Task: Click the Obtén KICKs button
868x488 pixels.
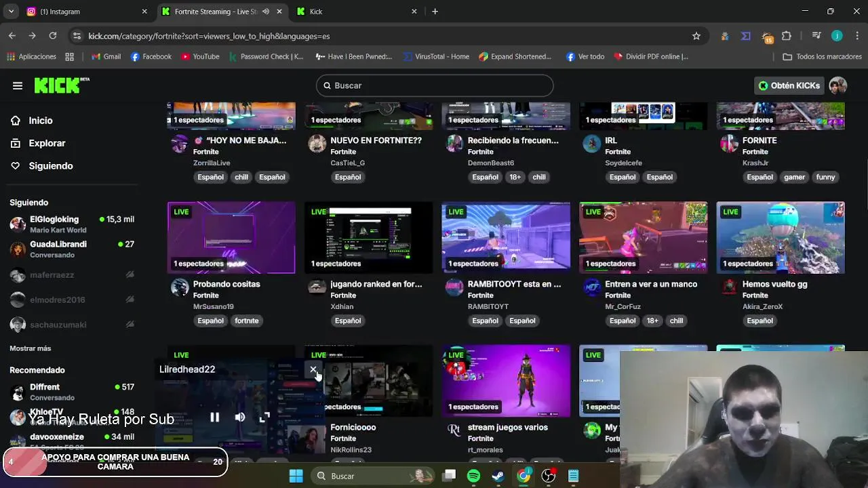Action: pyautogui.click(x=789, y=85)
